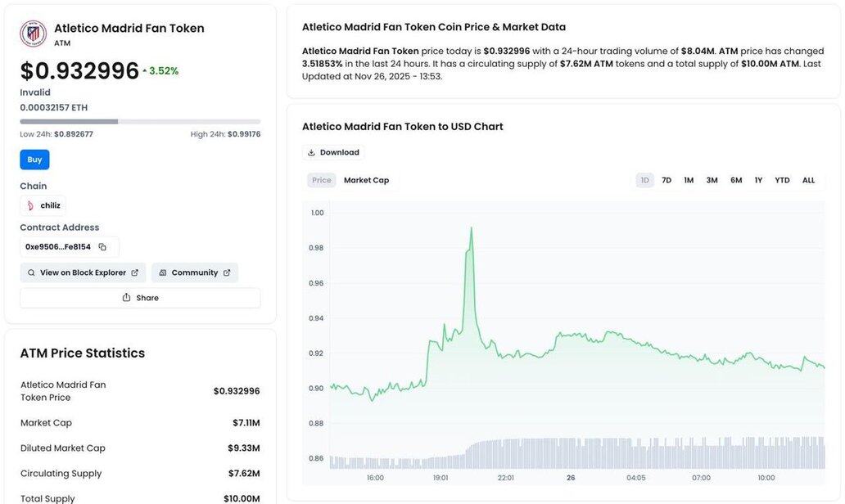This screenshot has height=504, width=845.
Task: Click the share icon in Share button
Action: [x=126, y=298]
